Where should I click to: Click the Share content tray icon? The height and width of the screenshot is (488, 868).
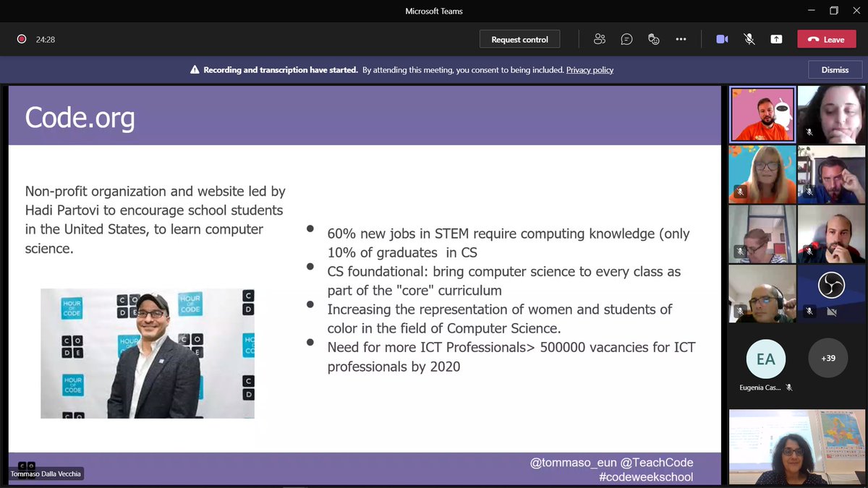coord(776,39)
